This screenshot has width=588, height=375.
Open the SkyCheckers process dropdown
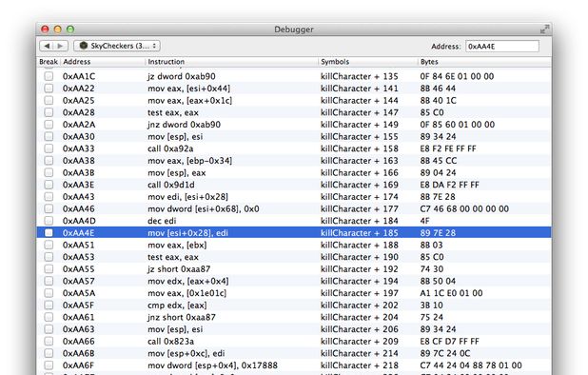pyautogui.click(x=117, y=46)
